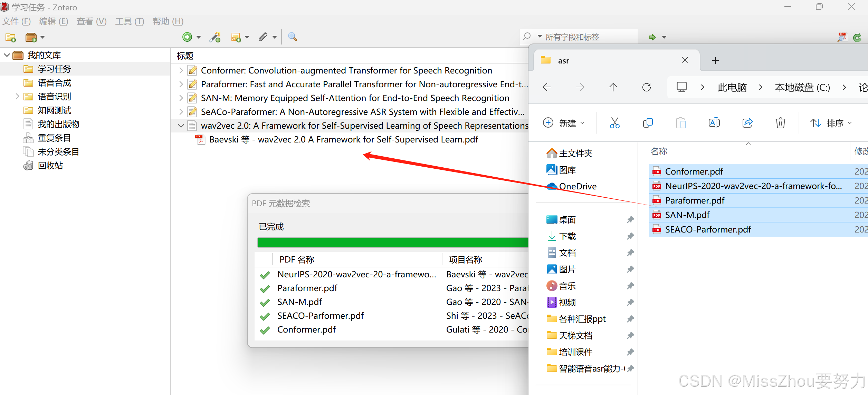Expand the 语音识别 collection
This screenshot has width=868, height=395.
[17, 96]
